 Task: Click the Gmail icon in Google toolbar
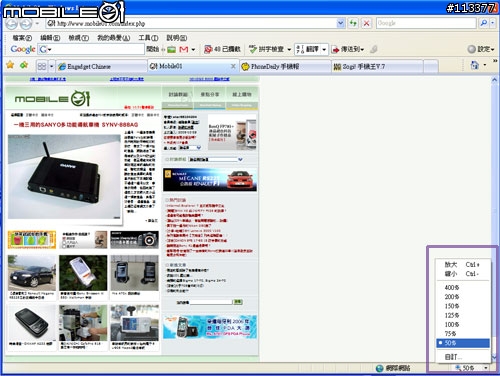184,49
